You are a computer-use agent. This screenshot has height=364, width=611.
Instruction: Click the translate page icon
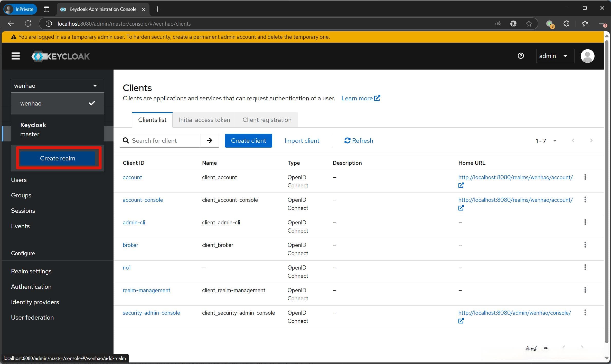(498, 24)
